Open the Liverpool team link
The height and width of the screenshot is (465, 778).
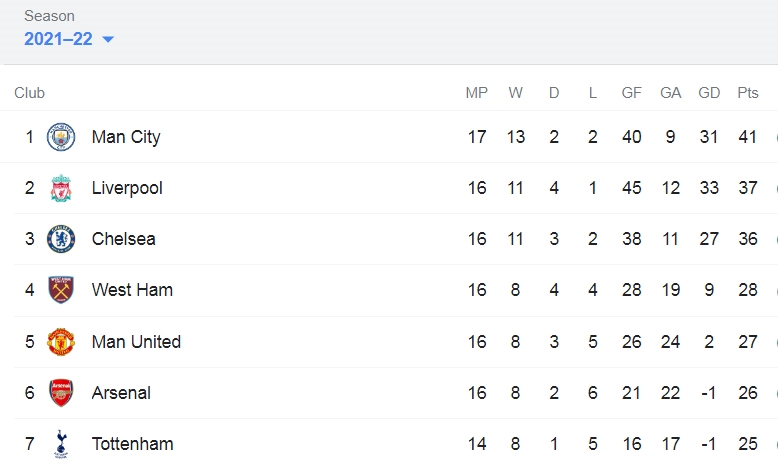(127, 188)
